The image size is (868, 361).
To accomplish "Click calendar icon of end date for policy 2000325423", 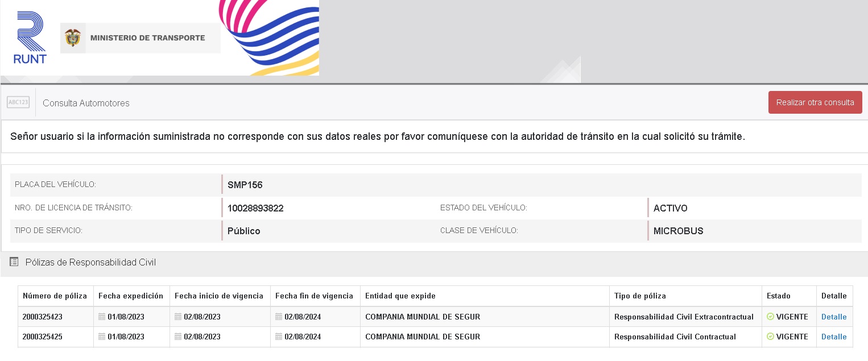I will click(x=279, y=317).
